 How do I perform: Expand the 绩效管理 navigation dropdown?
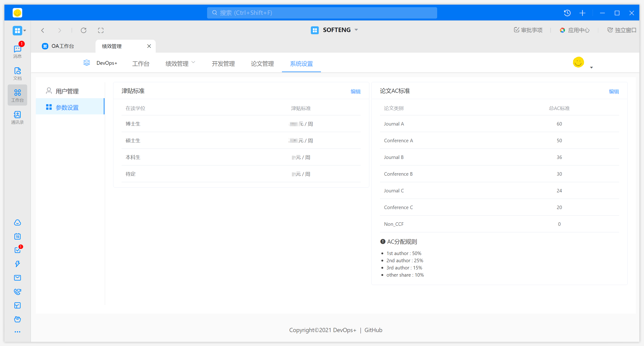coord(180,63)
